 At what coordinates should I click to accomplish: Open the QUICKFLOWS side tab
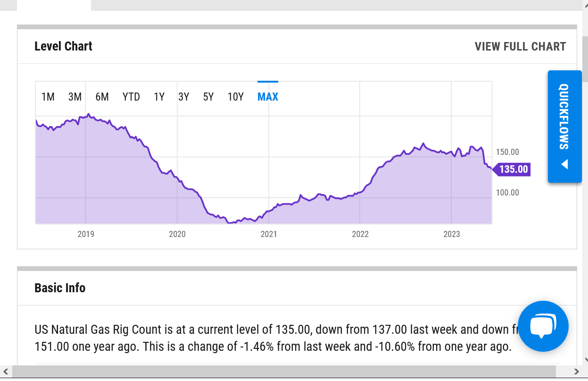pos(564,127)
